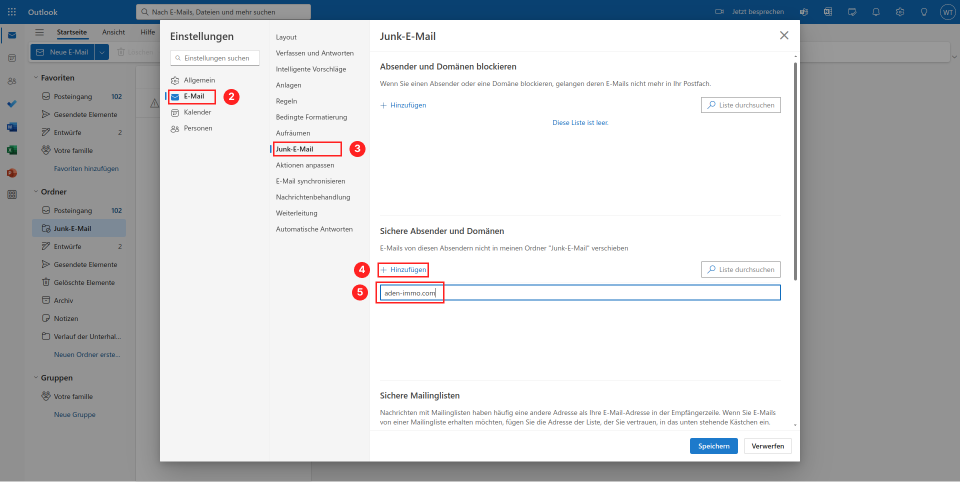
Task: Focus the aden-immo.com domain input field
Action: coord(580,293)
